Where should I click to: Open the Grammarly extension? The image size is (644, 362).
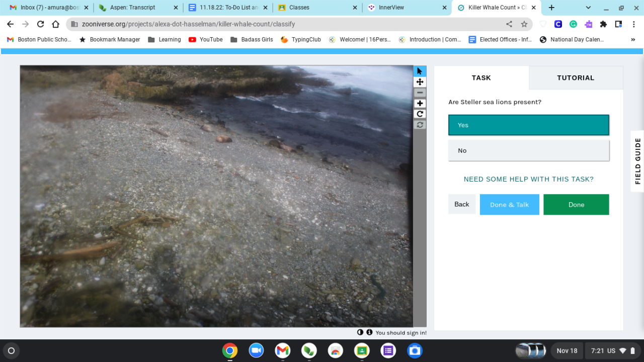click(x=573, y=24)
